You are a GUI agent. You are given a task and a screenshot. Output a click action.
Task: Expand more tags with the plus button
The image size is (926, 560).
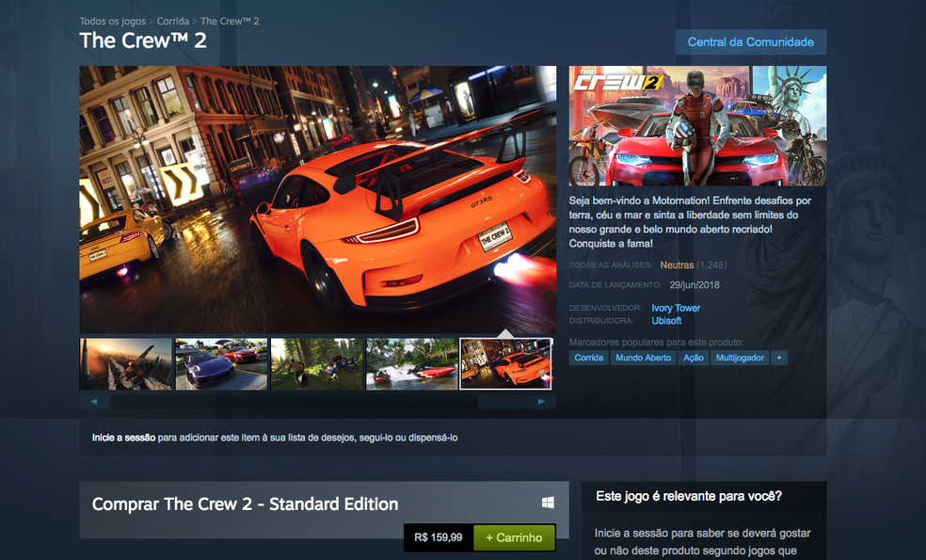click(779, 358)
